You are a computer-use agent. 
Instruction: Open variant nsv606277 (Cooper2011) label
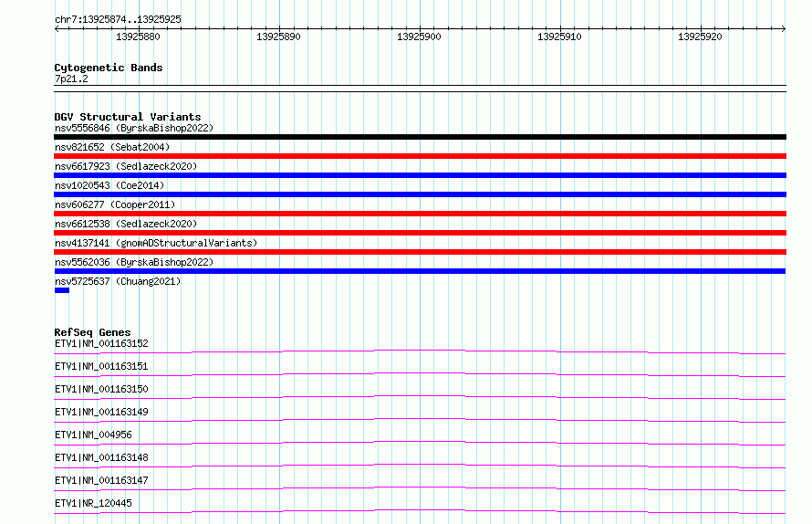click(x=115, y=204)
